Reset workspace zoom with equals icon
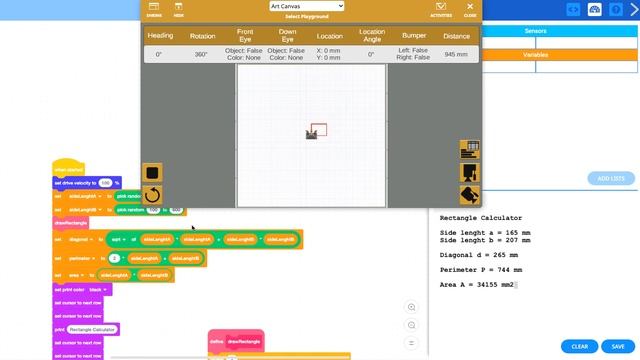This screenshot has width=640, height=360. click(x=411, y=343)
